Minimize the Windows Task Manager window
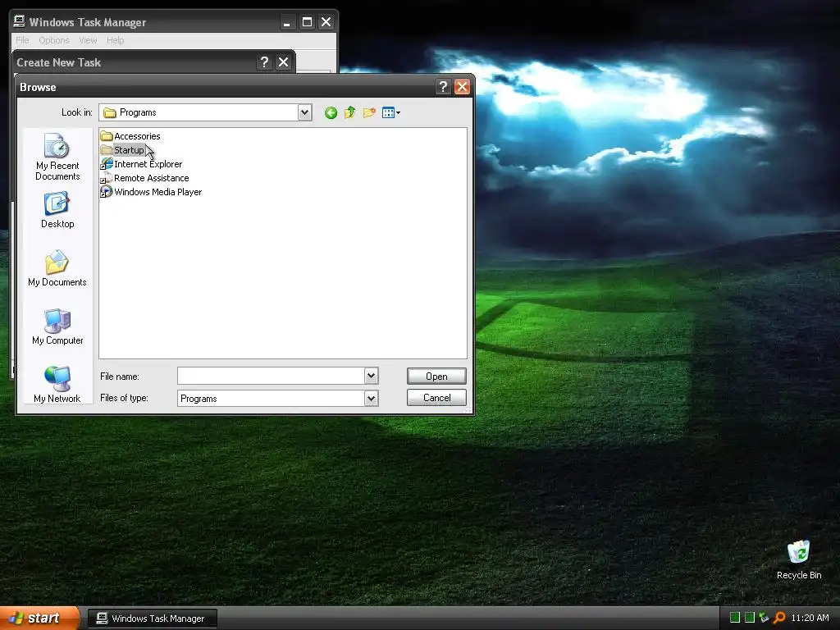This screenshot has width=840, height=630. pyautogui.click(x=287, y=22)
